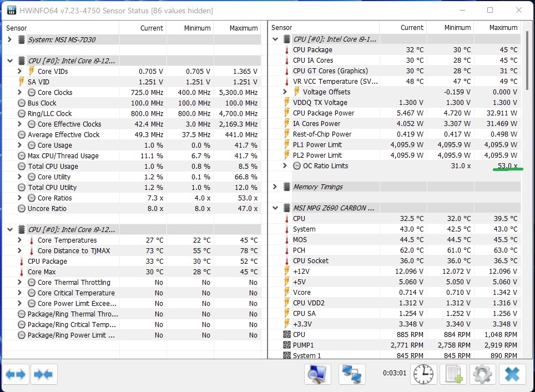Expand the Core Thermal Throttling row
This screenshot has height=392, width=535.
point(19,283)
